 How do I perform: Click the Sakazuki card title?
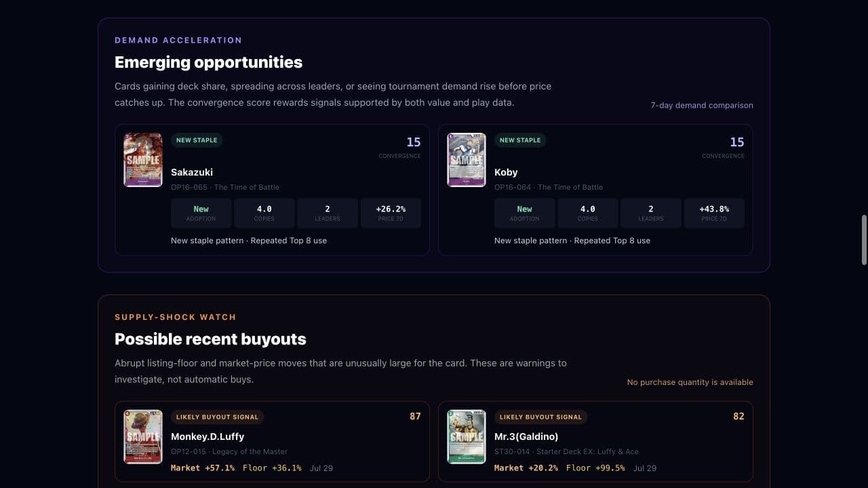click(192, 172)
